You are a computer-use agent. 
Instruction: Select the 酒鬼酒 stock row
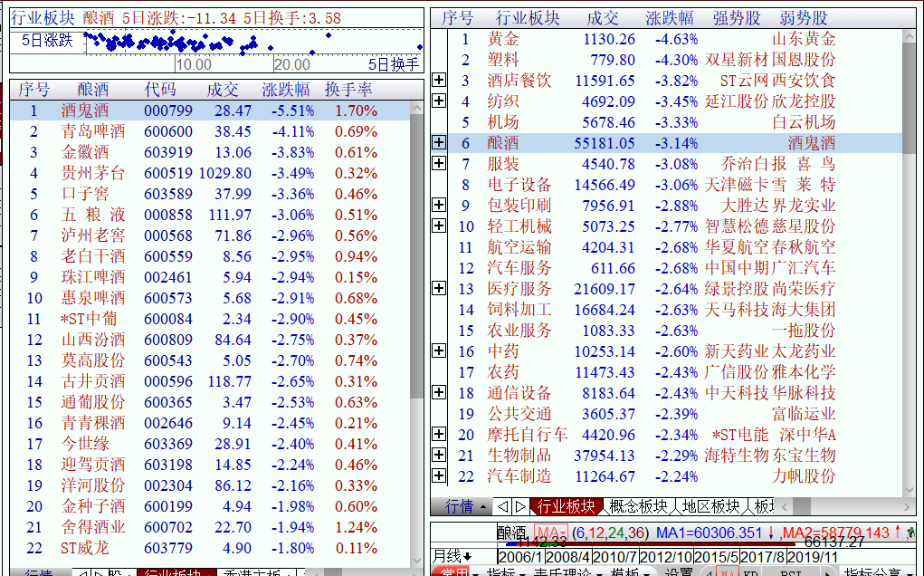210,110
